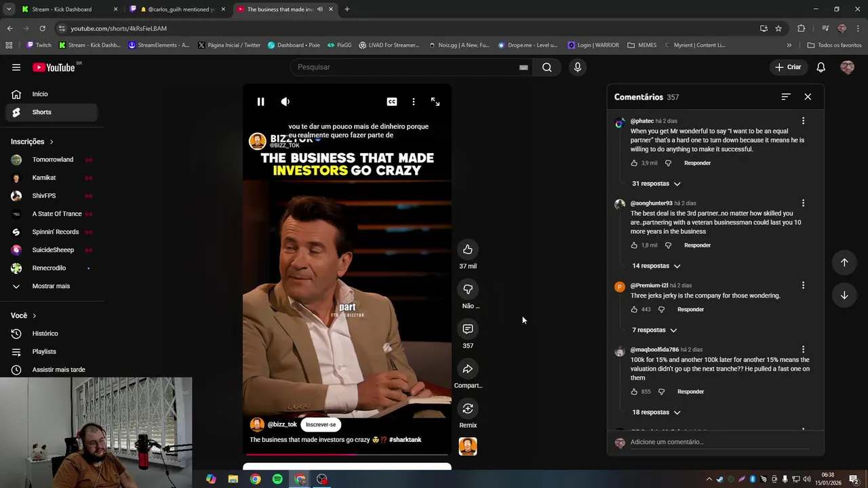Expand the Inscrições section
Viewport: 868px width, 488px height.
click(x=33, y=142)
